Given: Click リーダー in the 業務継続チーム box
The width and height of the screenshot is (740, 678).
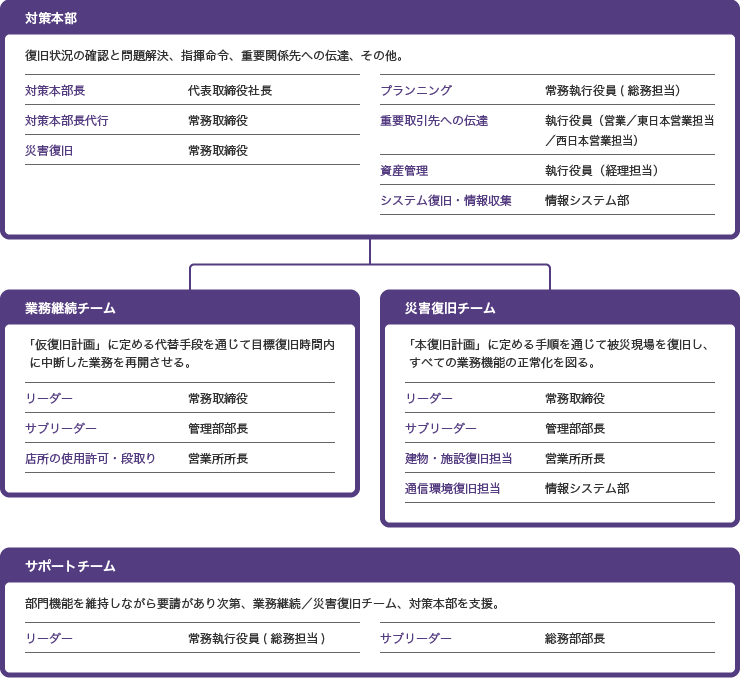Looking at the screenshot, I should (49, 398).
